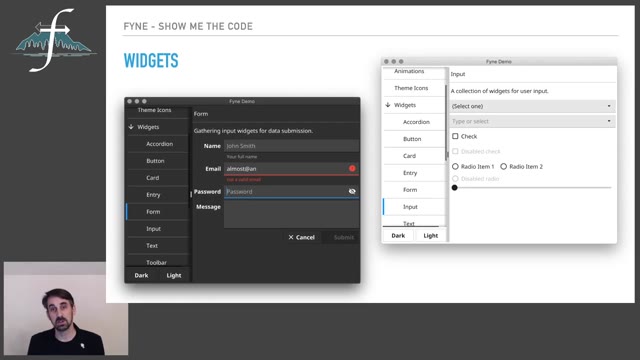640x360 pixels.
Task: Click the X icon on Cancel button
Action: [x=291, y=237]
